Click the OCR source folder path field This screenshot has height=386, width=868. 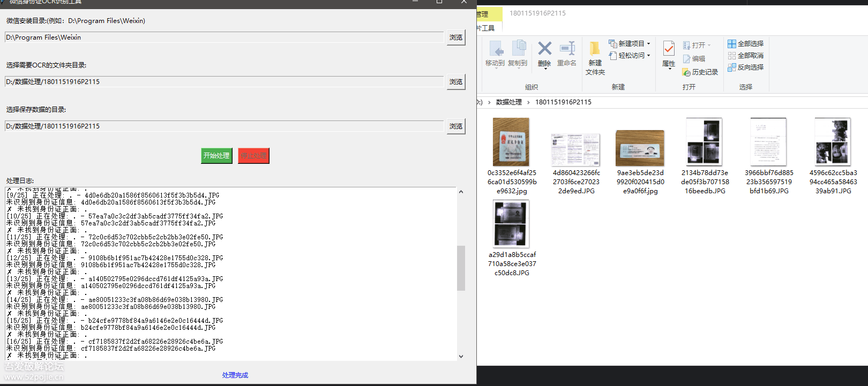tap(224, 82)
